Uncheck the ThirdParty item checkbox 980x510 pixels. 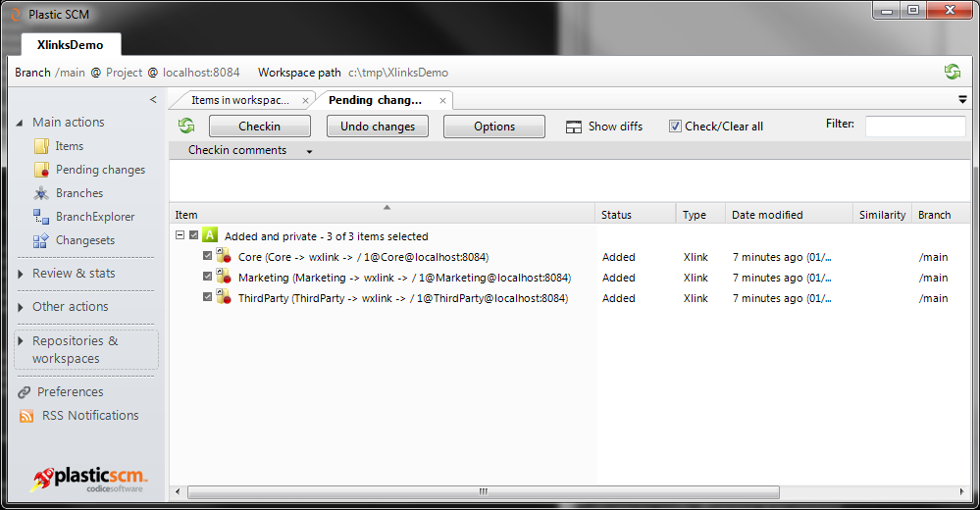pos(208,297)
